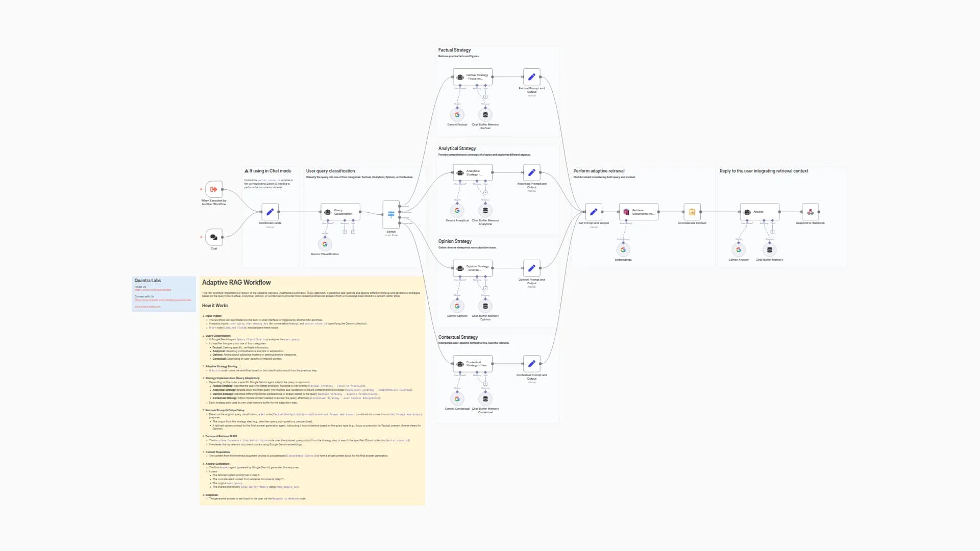Open the Quantra Labs website link
980x551 pixels.
(x=148, y=307)
